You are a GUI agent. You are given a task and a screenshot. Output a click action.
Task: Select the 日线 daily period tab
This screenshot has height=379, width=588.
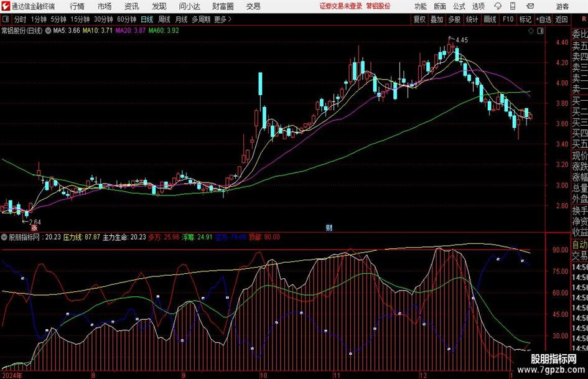[x=147, y=19]
